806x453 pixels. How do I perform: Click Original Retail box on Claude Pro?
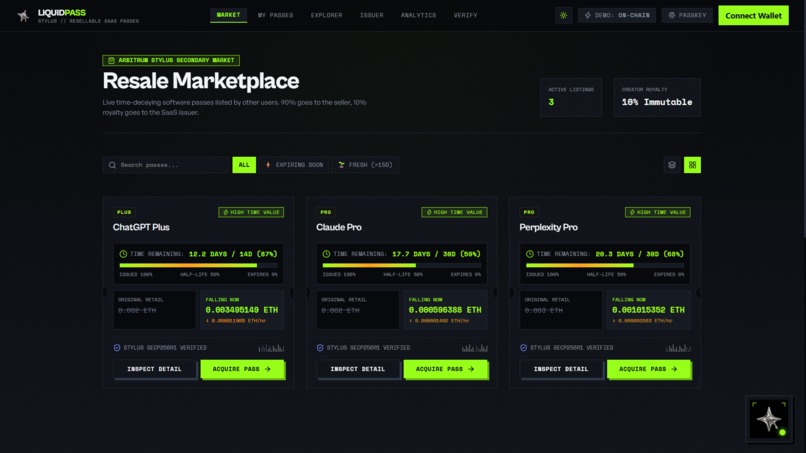tap(358, 310)
